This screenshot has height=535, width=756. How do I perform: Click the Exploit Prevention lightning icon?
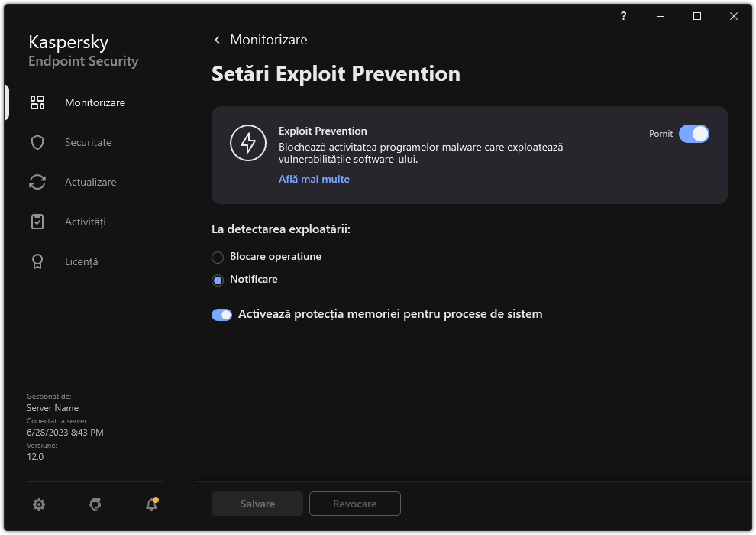pyautogui.click(x=248, y=144)
